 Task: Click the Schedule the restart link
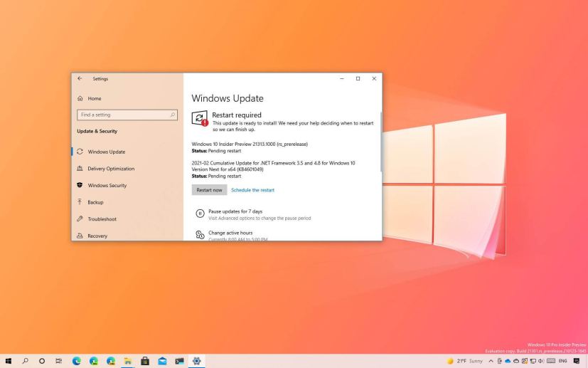pos(252,190)
